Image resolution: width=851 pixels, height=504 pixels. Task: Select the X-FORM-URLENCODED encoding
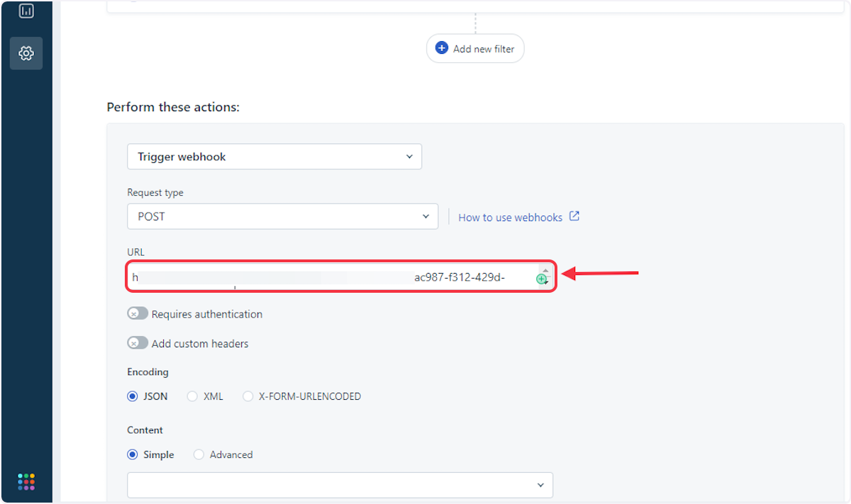[248, 396]
